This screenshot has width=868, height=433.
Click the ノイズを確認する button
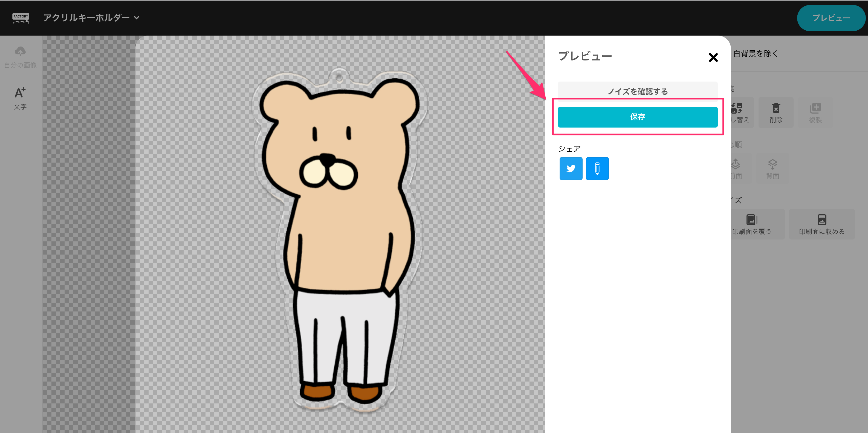(x=638, y=91)
